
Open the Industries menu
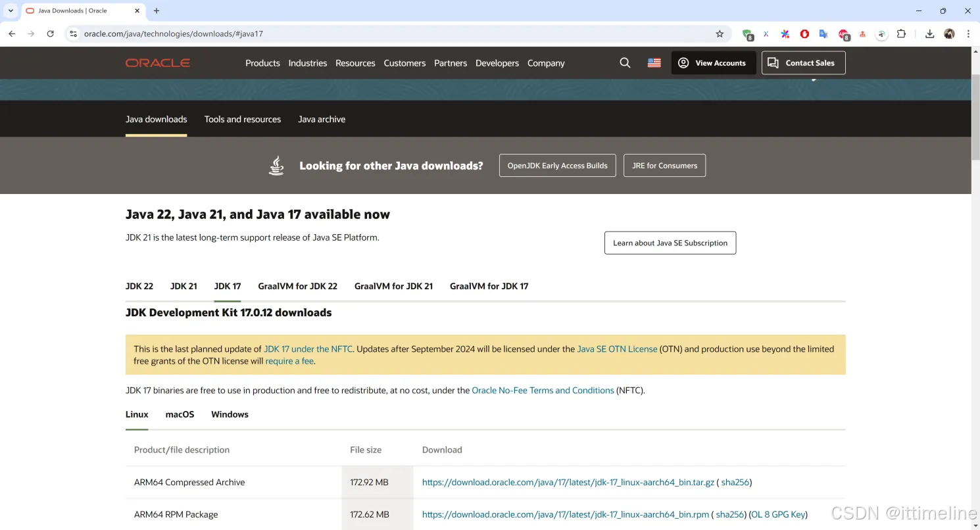point(307,63)
